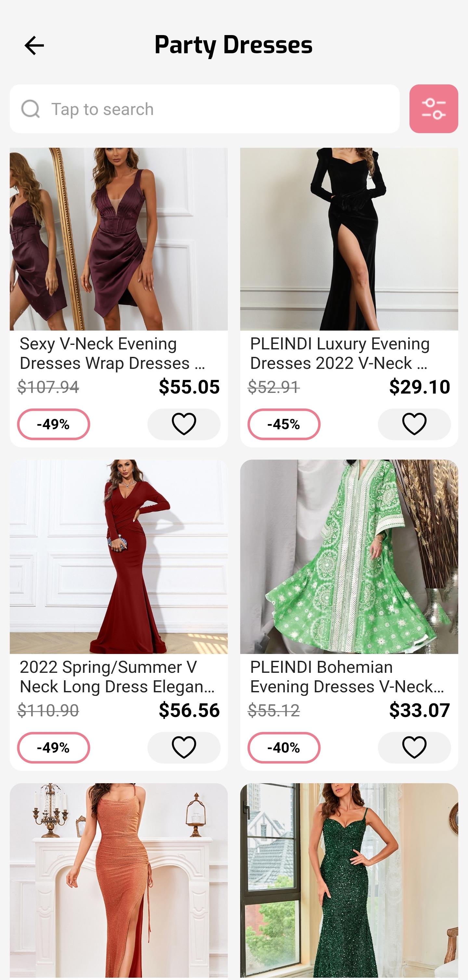The width and height of the screenshot is (468, 980).
Task: Favorite the PLEINDI Luxury Evening Dress
Action: pos(414,424)
